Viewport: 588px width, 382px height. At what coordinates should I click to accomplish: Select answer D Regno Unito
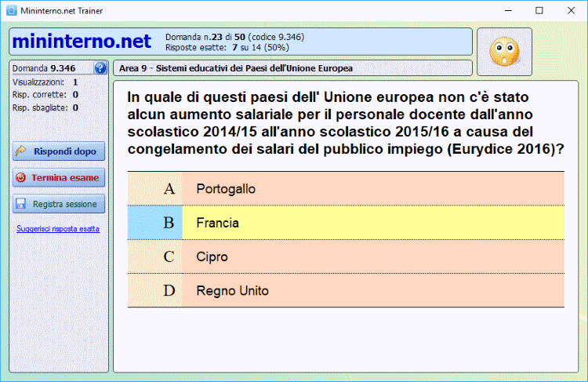(x=372, y=291)
